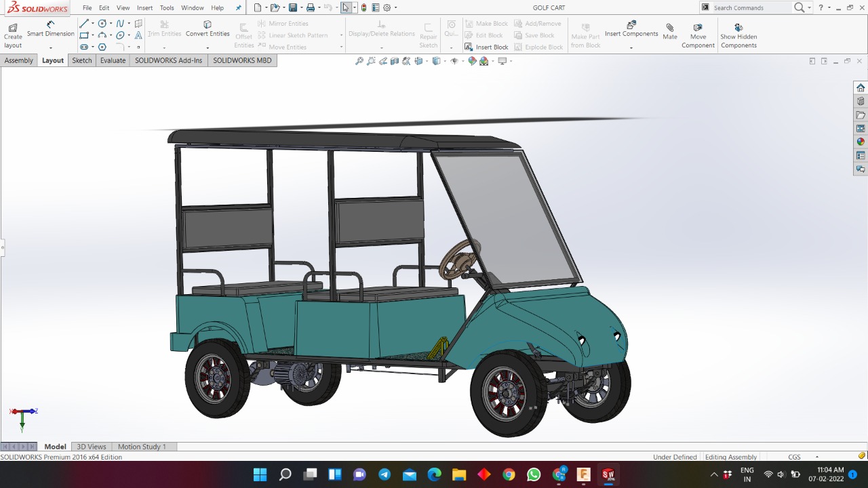Expand Help question mark dropdown

[829, 8]
